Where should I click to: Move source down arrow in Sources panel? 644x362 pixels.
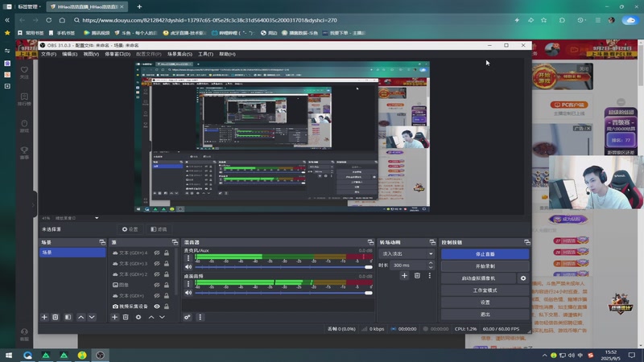point(163,317)
